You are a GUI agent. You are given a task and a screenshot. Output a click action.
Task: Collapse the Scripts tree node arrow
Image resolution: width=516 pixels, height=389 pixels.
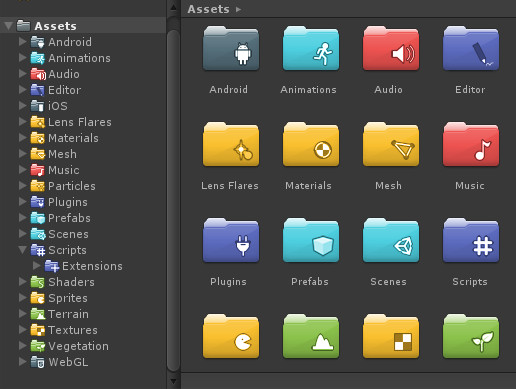point(22,250)
